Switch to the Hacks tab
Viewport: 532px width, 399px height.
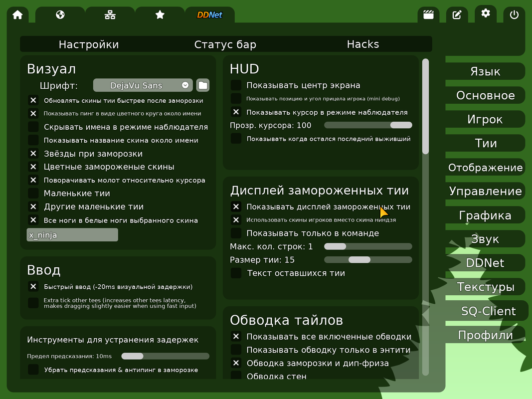pos(363,44)
